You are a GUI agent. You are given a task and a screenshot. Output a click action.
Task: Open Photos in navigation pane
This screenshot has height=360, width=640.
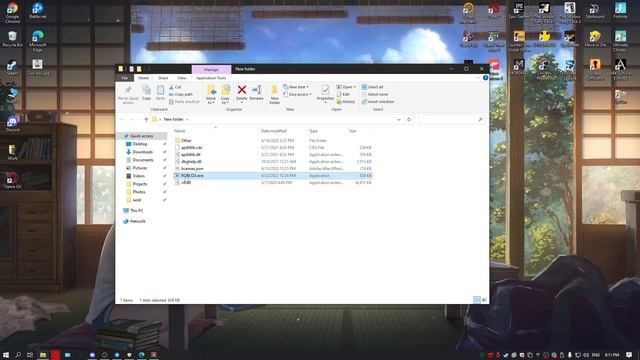coord(139,192)
